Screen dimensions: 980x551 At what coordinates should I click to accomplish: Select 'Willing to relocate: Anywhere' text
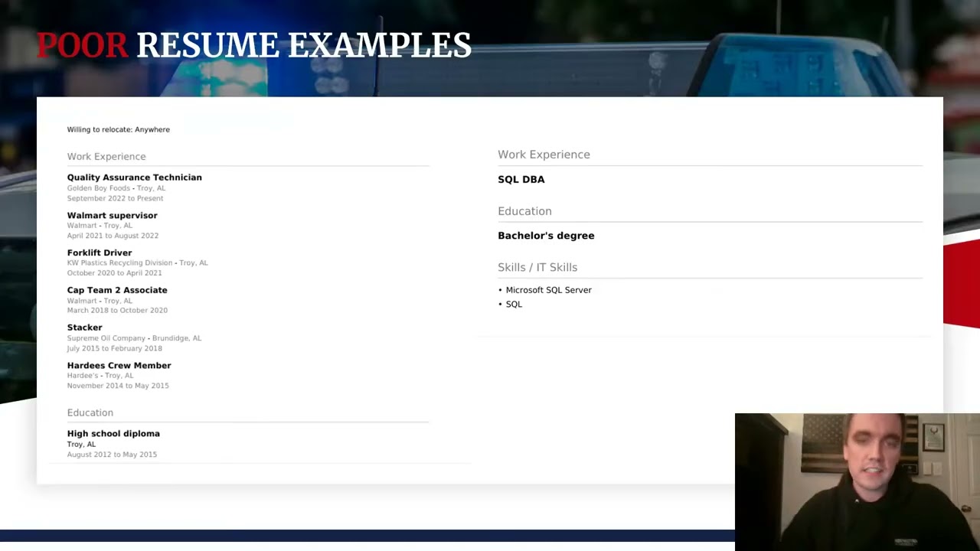(x=118, y=129)
